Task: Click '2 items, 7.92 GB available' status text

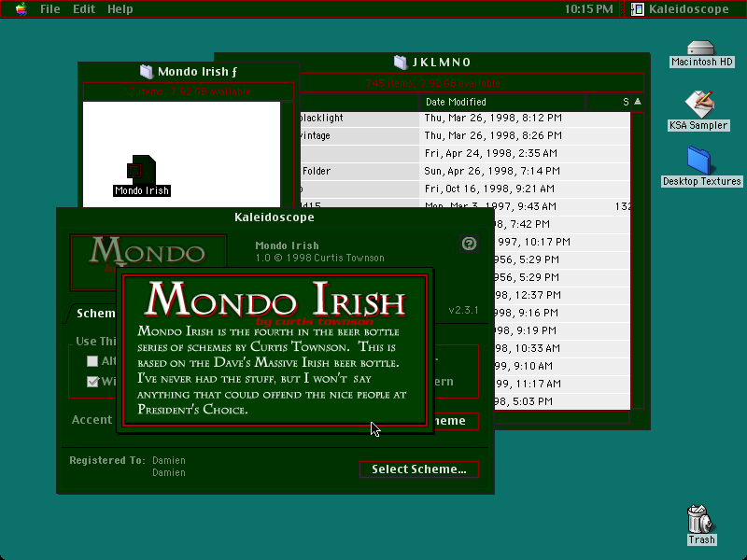Action: pos(190,91)
